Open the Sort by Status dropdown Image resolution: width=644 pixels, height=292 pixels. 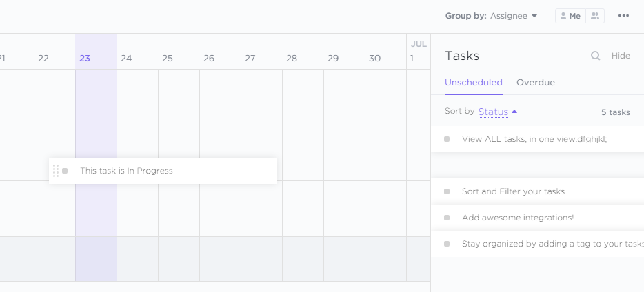(x=493, y=112)
